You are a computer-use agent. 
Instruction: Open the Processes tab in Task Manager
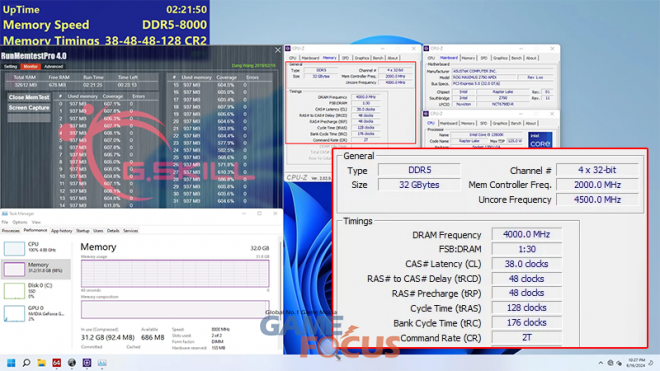[11, 231]
